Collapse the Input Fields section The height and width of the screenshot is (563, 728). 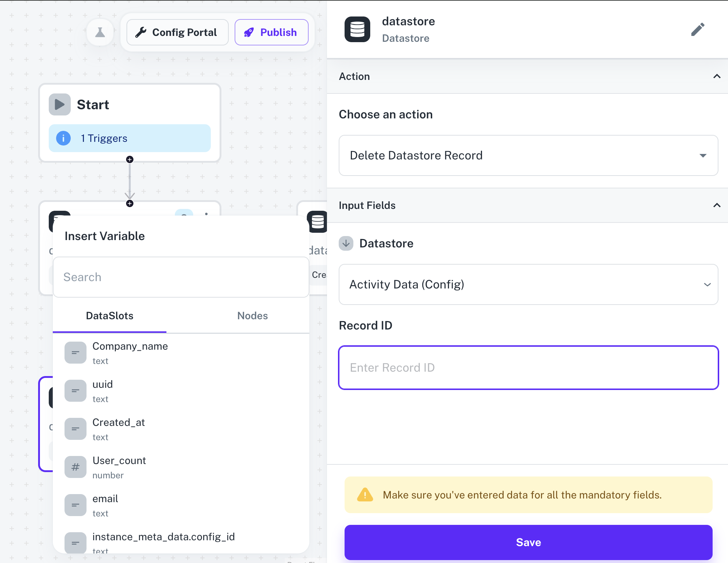point(717,205)
